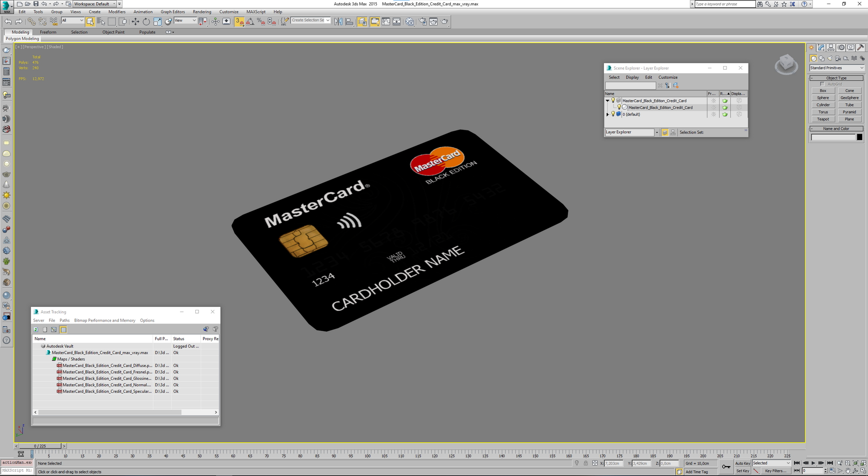The width and height of the screenshot is (868, 476).
Task: Open the reference coordinate View dropdown
Action: (x=185, y=20)
